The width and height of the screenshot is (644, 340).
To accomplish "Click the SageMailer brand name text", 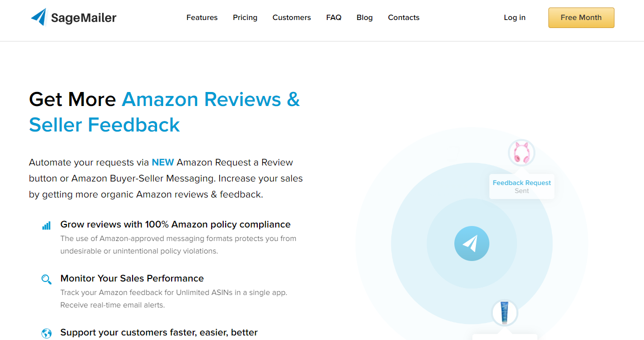I will 84,18.
